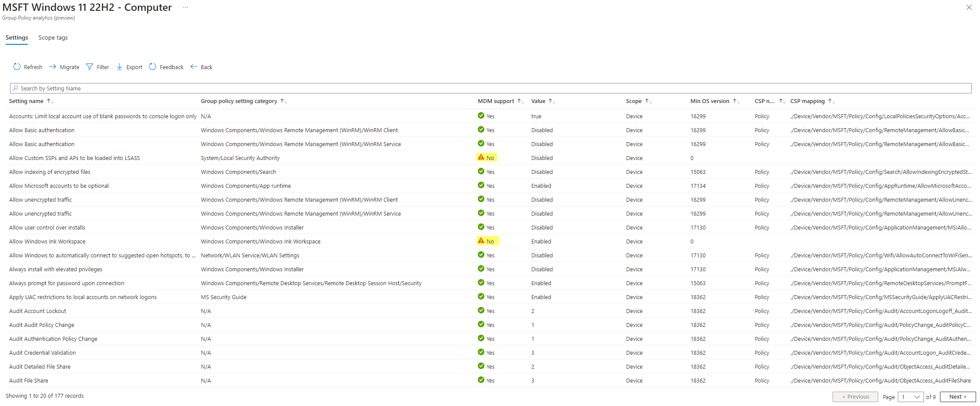Click green check for Apply UAC restrictions row
Screen dimensions: 980x406
pyautogui.click(x=481, y=296)
